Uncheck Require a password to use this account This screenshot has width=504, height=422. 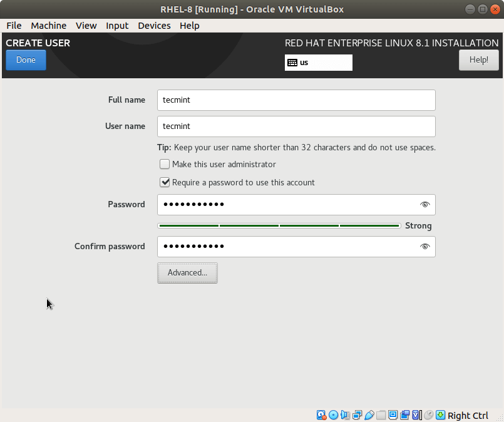coord(165,183)
